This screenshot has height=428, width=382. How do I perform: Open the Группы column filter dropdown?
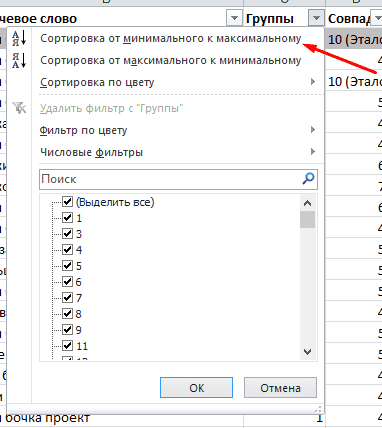click(316, 18)
